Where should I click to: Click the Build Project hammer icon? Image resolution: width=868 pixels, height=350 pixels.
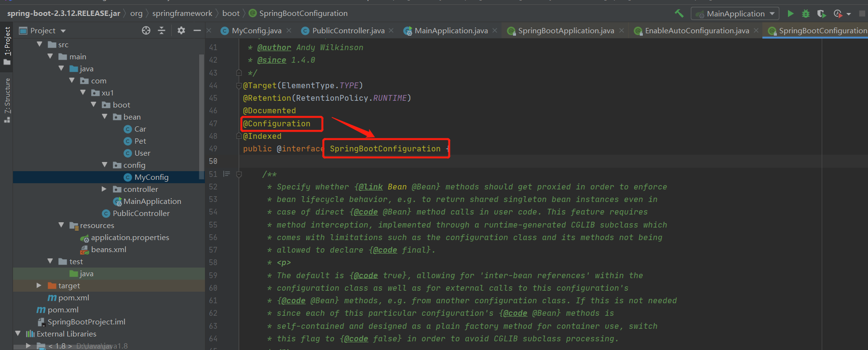coord(679,13)
